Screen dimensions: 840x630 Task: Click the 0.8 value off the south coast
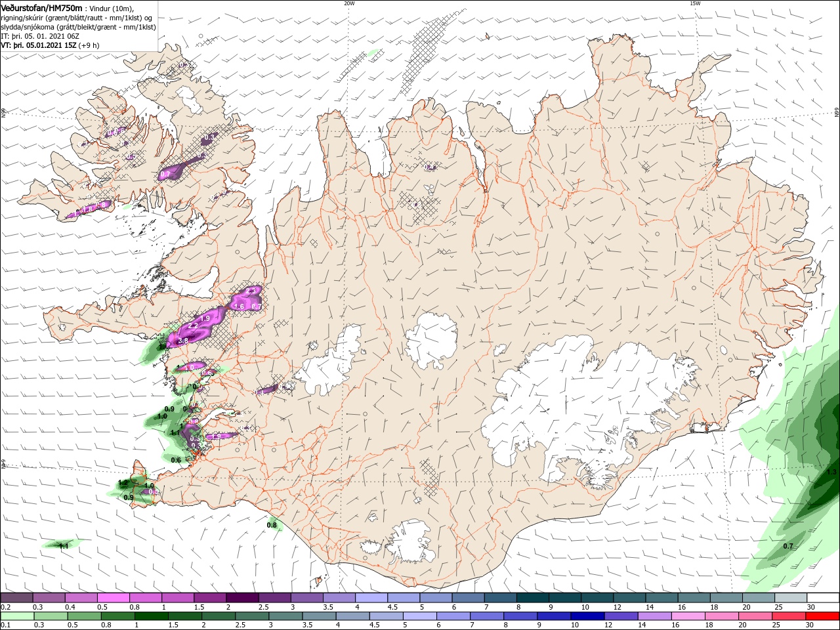pyautogui.click(x=272, y=525)
